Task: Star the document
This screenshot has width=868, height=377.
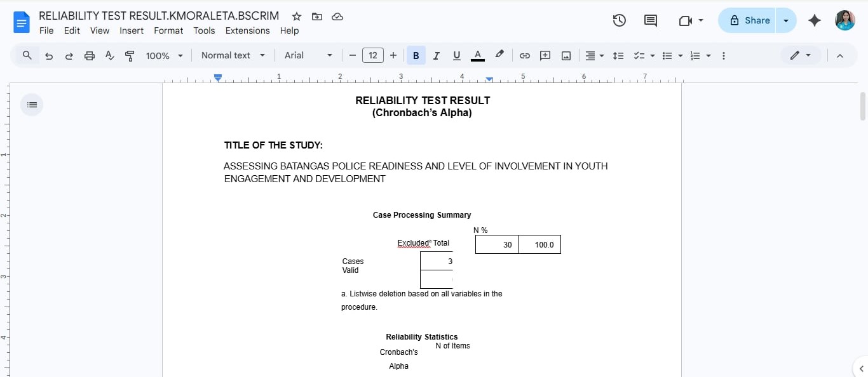Action: point(297,17)
